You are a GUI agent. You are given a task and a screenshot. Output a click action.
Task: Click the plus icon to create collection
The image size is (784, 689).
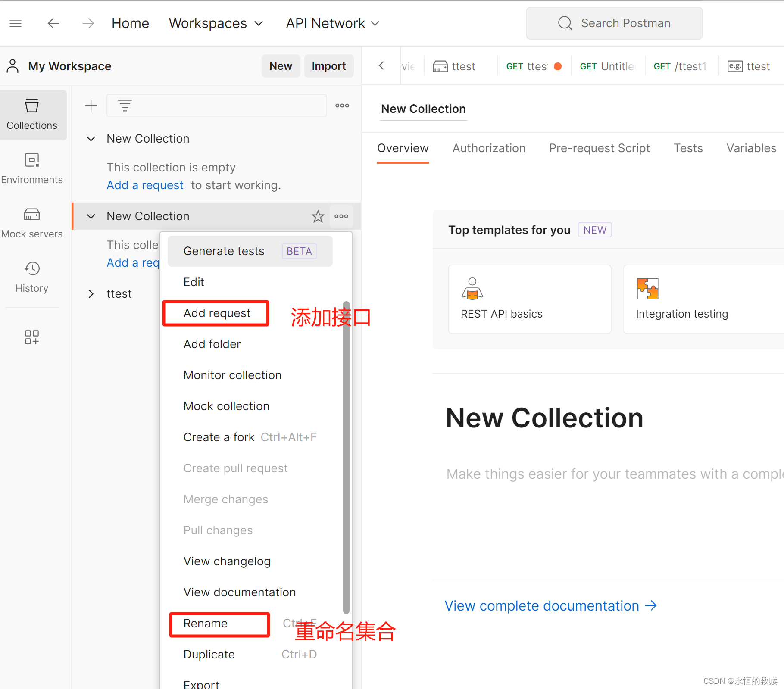[91, 106]
